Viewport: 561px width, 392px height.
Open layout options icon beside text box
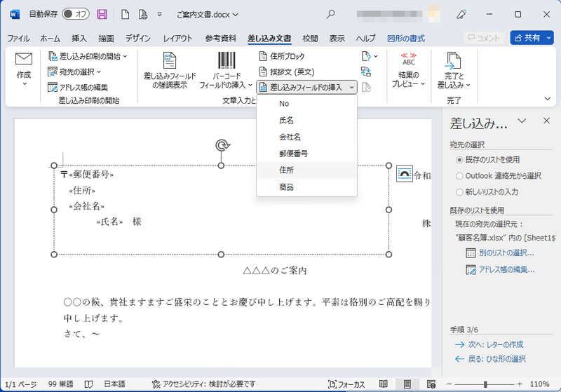pyautogui.click(x=404, y=174)
